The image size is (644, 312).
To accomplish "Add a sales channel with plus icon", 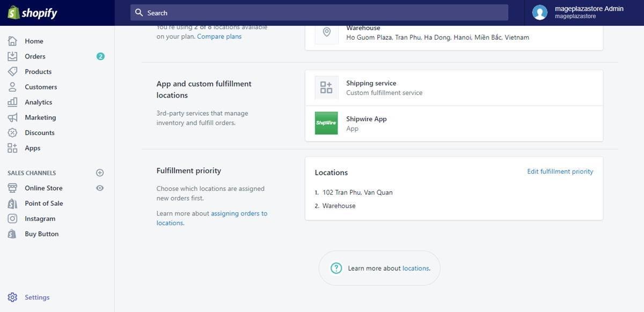I will (100, 173).
